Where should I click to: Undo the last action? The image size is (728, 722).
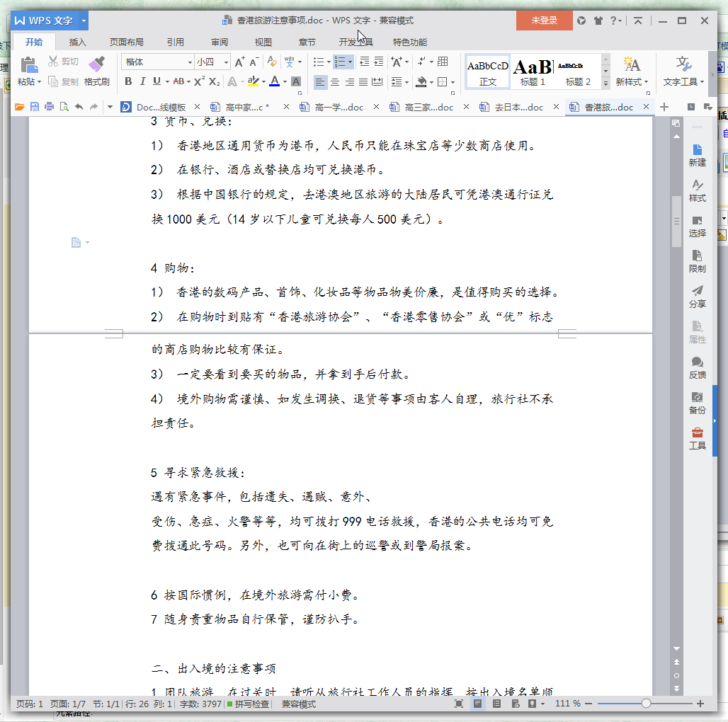[79, 107]
